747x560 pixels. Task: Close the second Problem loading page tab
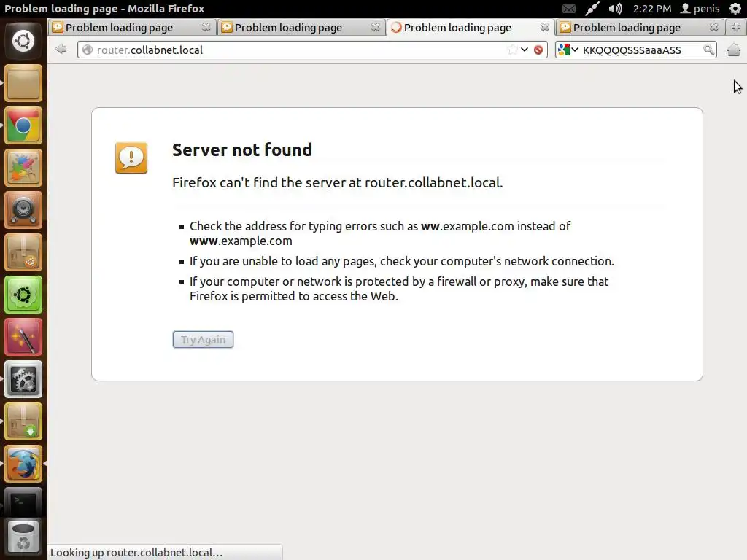pyautogui.click(x=376, y=27)
